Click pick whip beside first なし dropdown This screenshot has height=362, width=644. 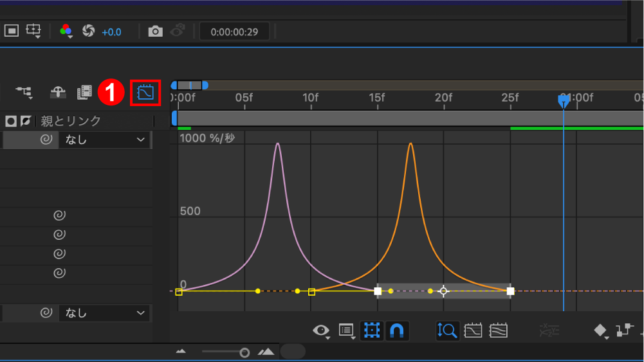tap(46, 140)
